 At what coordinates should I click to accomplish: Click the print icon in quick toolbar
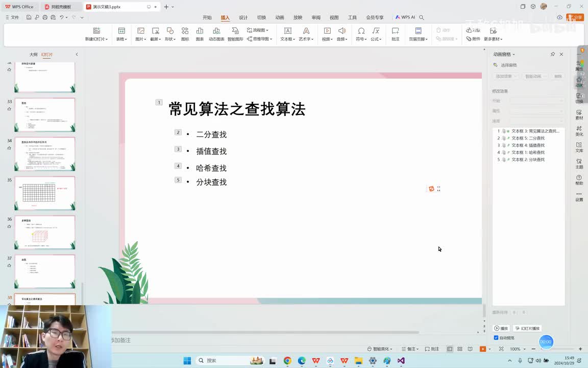tap(45, 17)
